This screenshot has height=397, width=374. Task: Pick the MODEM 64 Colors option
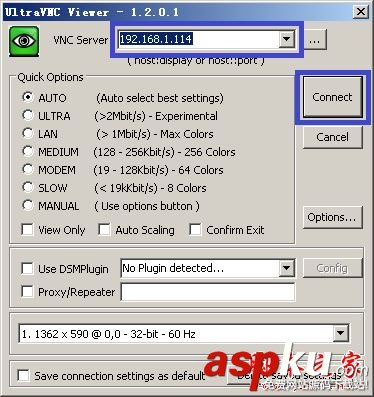(x=28, y=169)
